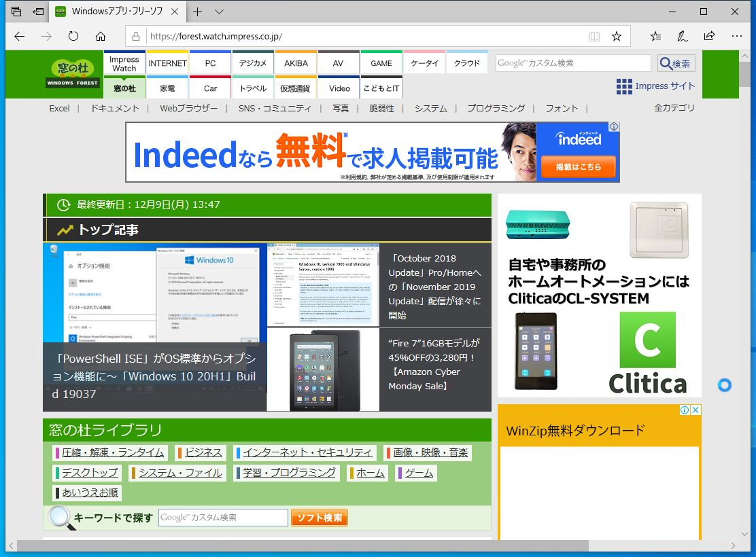Click the magnifier 検索 search icon
Viewport: 756px width, 557px height.
point(676,62)
